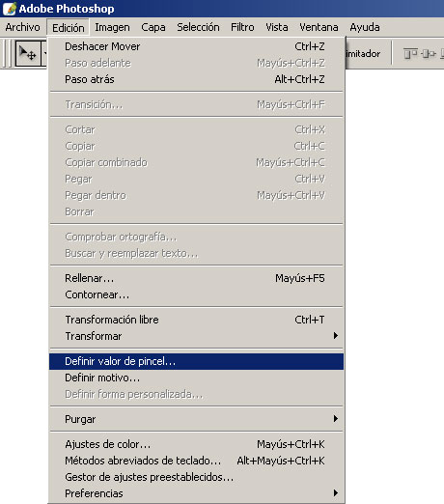
Task: Open Métodos abreviados de teclado…
Action: [196, 461]
